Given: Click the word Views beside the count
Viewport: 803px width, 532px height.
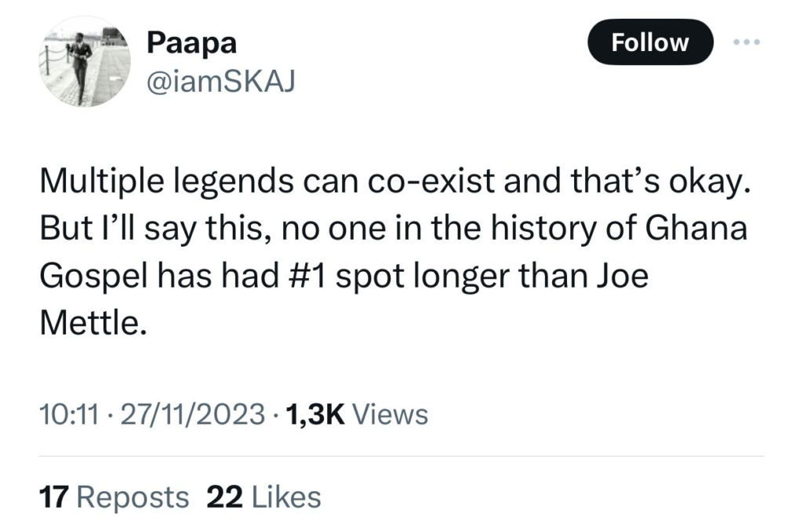Looking at the screenshot, I should [x=391, y=414].
